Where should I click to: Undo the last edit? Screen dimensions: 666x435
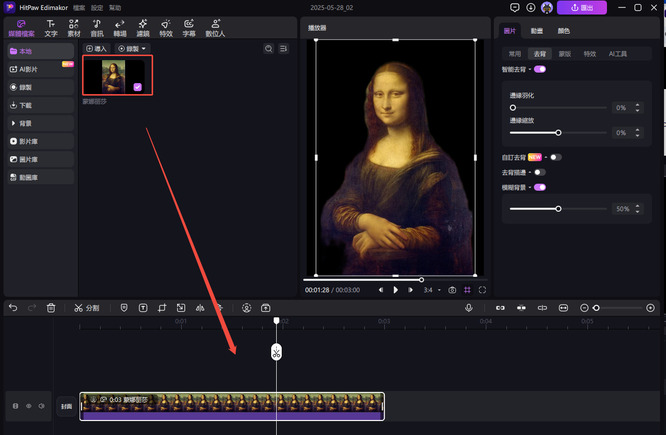pyautogui.click(x=13, y=308)
